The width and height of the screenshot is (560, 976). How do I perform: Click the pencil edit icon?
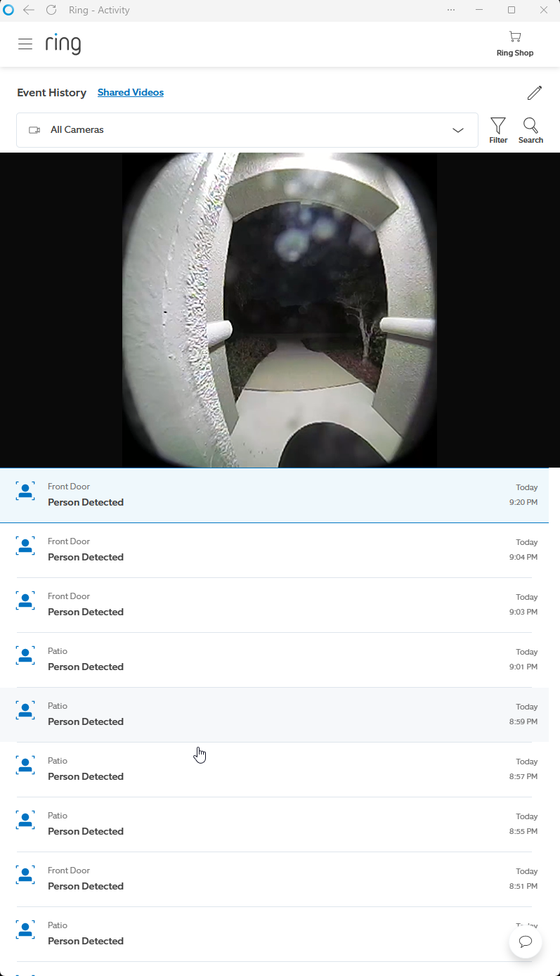535,93
